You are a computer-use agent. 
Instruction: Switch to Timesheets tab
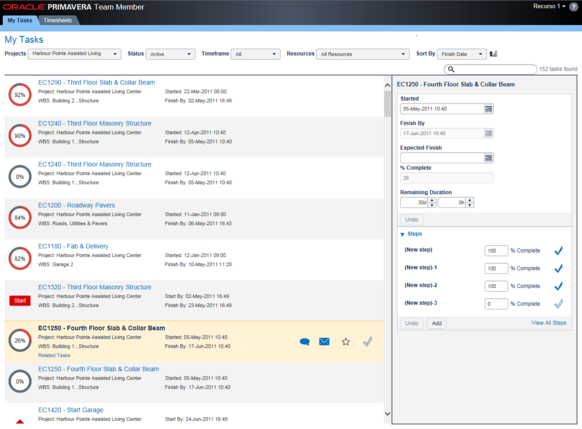[x=58, y=20]
